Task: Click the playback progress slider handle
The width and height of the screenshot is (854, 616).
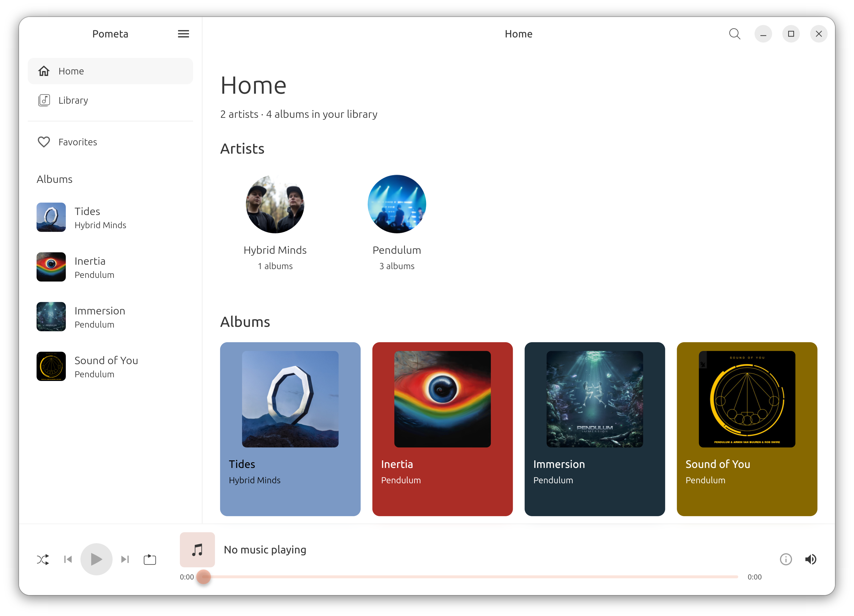Action: pos(204,577)
